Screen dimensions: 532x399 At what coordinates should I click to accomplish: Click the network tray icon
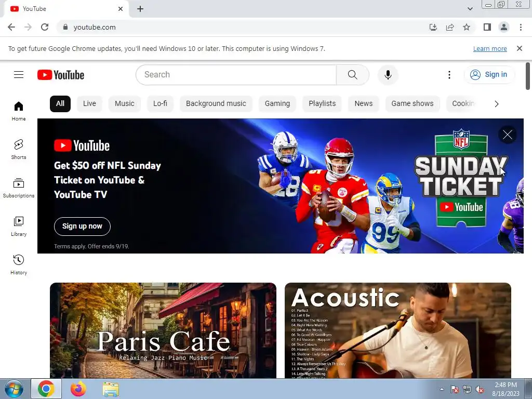coord(467,390)
